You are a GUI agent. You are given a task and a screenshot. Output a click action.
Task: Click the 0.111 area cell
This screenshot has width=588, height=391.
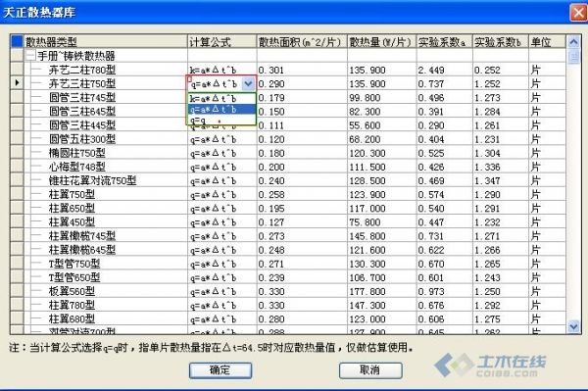[302, 125]
